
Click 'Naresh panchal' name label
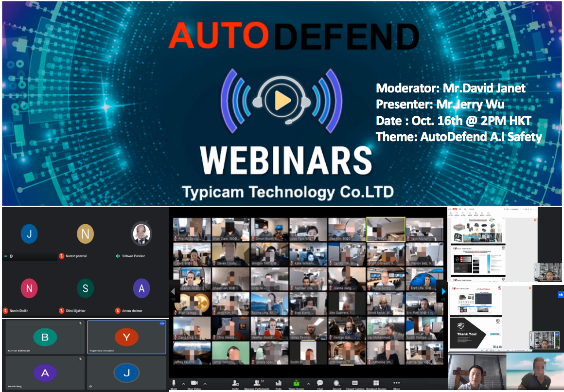(x=76, y=256)
